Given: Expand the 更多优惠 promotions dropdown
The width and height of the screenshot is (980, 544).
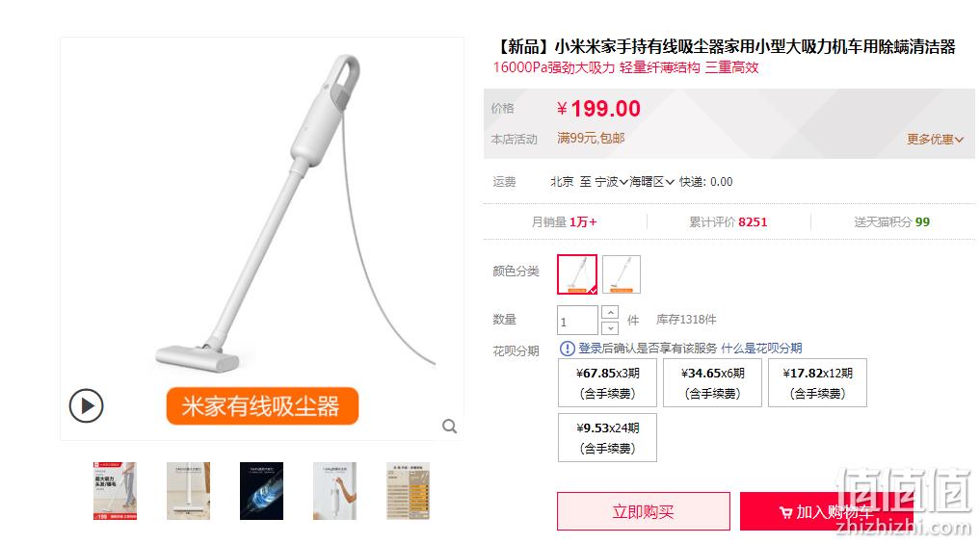Looking at the screenshot, I should pos(935,140).
